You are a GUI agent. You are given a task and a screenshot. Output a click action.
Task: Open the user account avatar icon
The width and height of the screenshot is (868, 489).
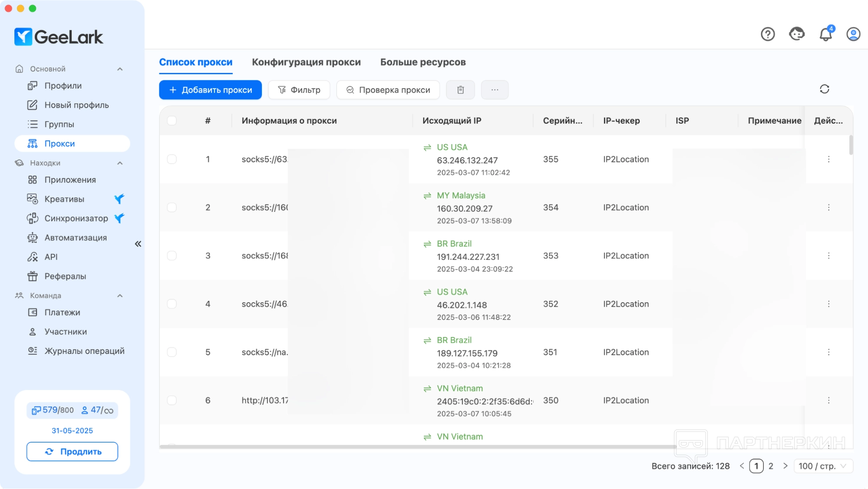(x=853, y=34)
